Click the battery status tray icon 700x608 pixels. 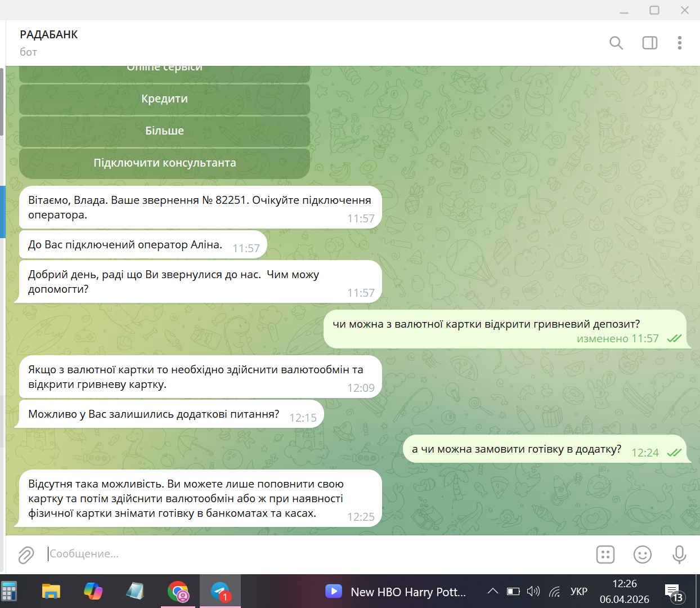click(513, 591)
